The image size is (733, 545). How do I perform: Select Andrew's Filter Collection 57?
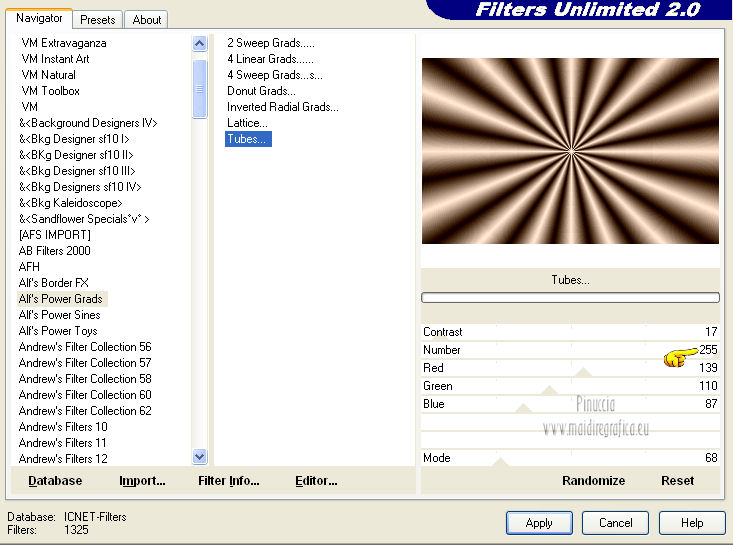(85, 363)
